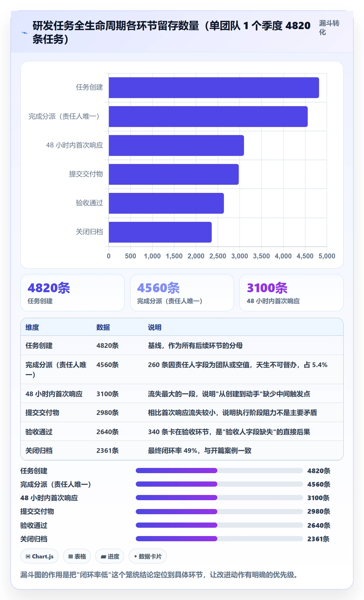Open the 3100条 首次响应 data card
This screenshot has width=364, height=600.
point(291,293)
